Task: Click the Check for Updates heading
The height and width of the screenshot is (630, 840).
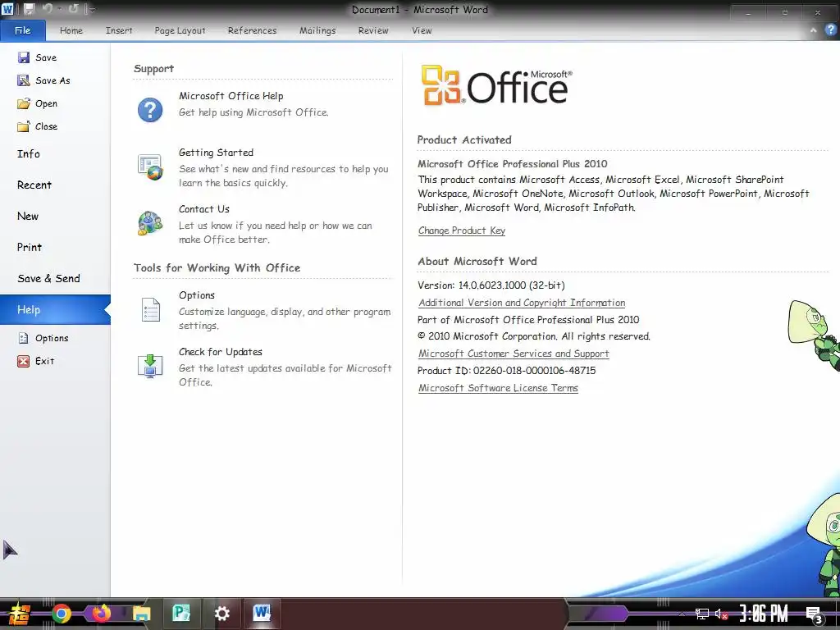Action: pos(221,352)
